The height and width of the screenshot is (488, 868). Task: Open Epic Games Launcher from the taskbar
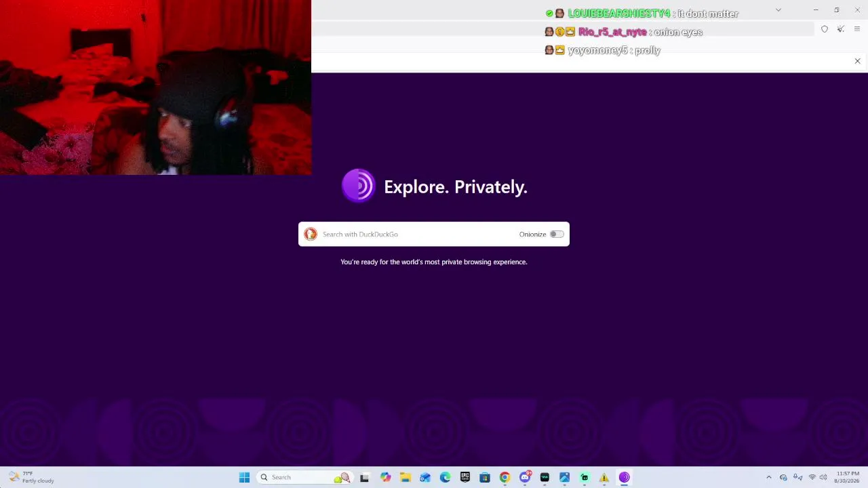[465, 477]
